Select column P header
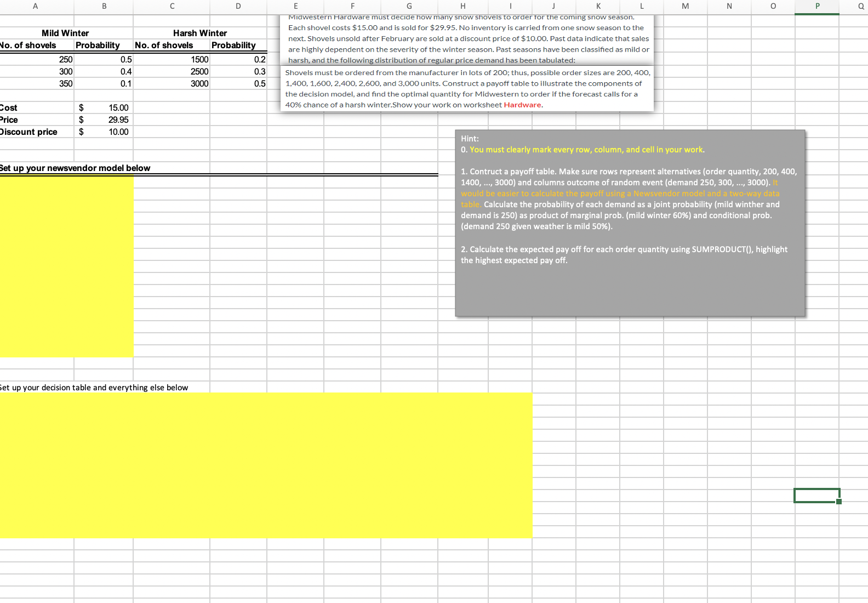Viewport: 868px width, 603px height. coord(817,7)
